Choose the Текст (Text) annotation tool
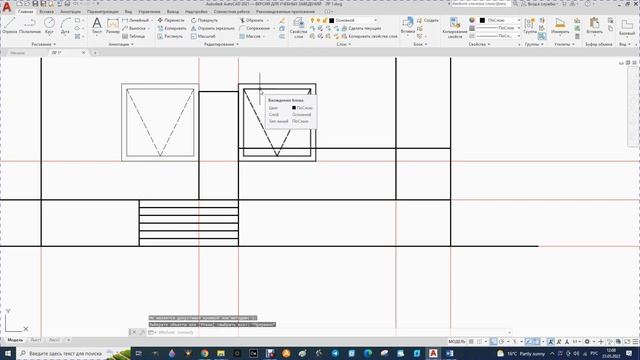 click(97, 25)
